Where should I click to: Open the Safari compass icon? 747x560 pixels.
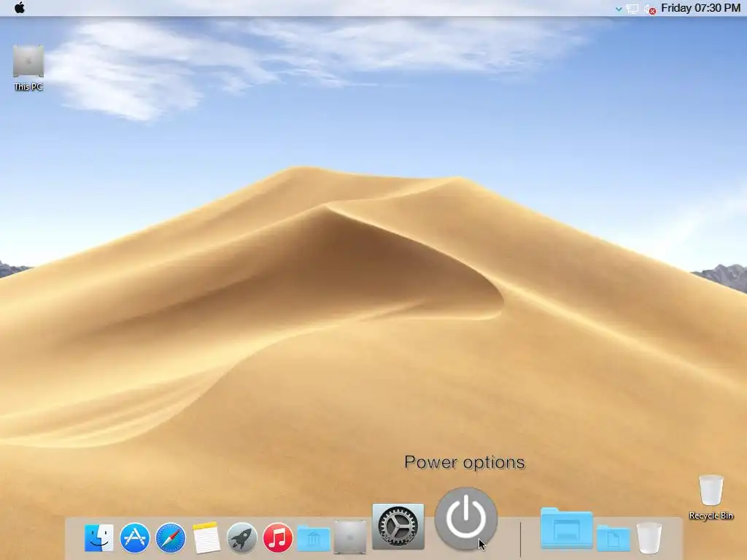coord(171,538)
